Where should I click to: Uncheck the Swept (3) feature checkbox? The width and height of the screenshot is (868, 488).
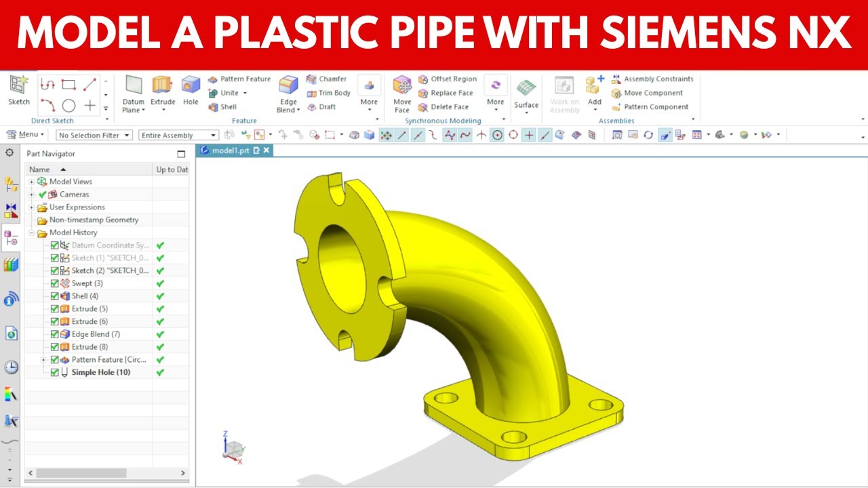(x=55, y=283)
